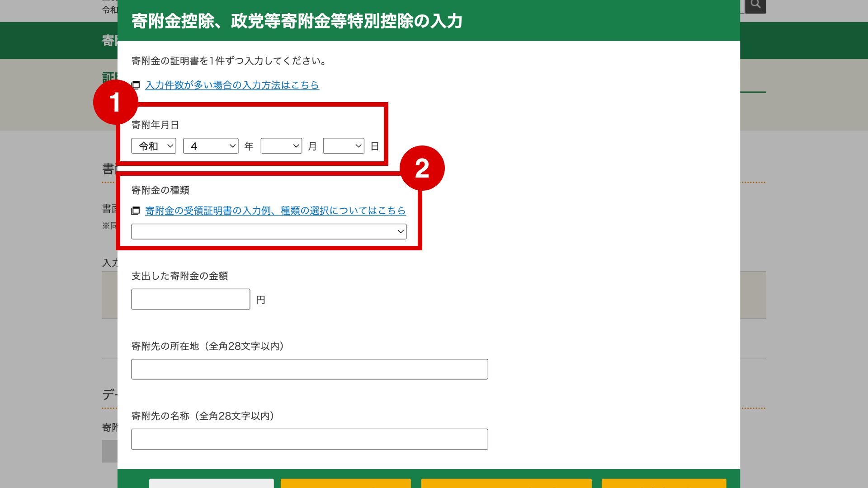The image size is (868, 488).
Task: Click the red number 1 badge
Action: point(115,102)
